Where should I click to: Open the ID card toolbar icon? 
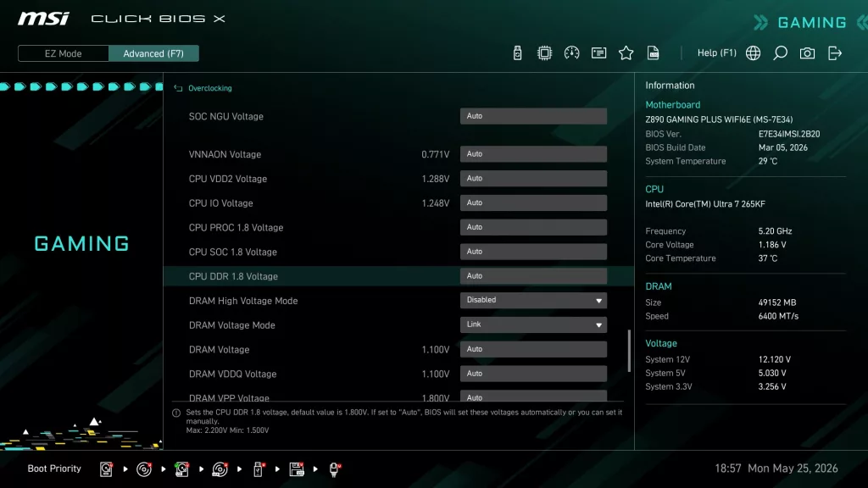pos(599,53)
